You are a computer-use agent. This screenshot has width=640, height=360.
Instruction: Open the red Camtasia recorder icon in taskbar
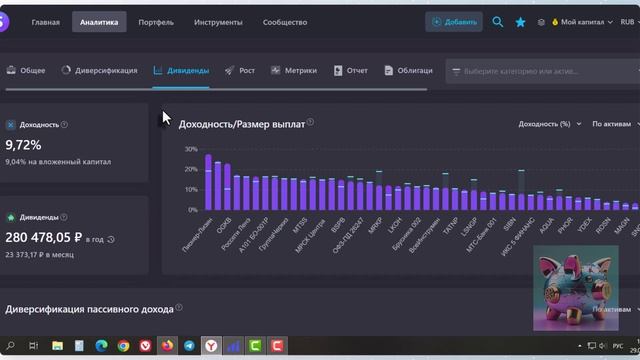pyautogui.click(x=277, y=346)
